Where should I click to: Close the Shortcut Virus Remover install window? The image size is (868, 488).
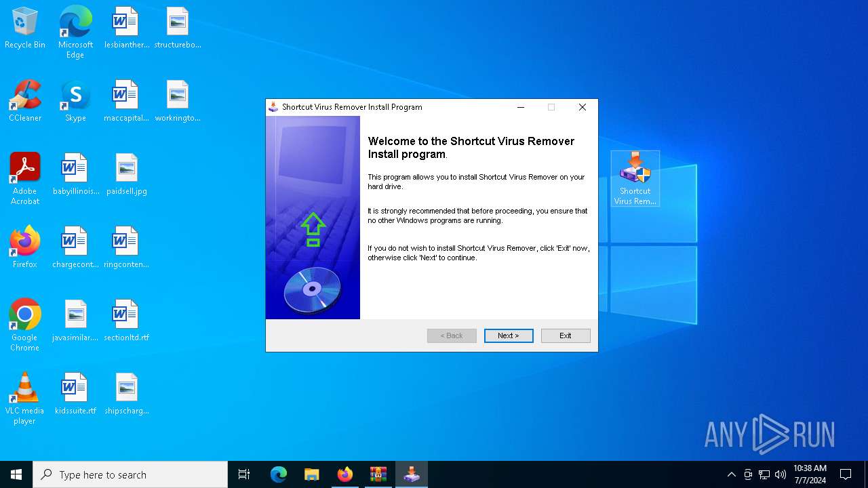click(x=582, y=107)
